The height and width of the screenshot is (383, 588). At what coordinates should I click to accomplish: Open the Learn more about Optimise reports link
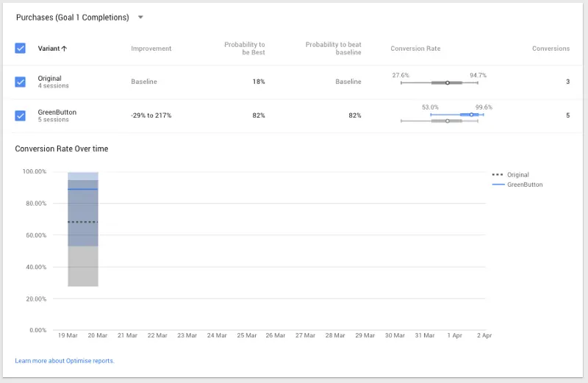[x=65, y=361]
